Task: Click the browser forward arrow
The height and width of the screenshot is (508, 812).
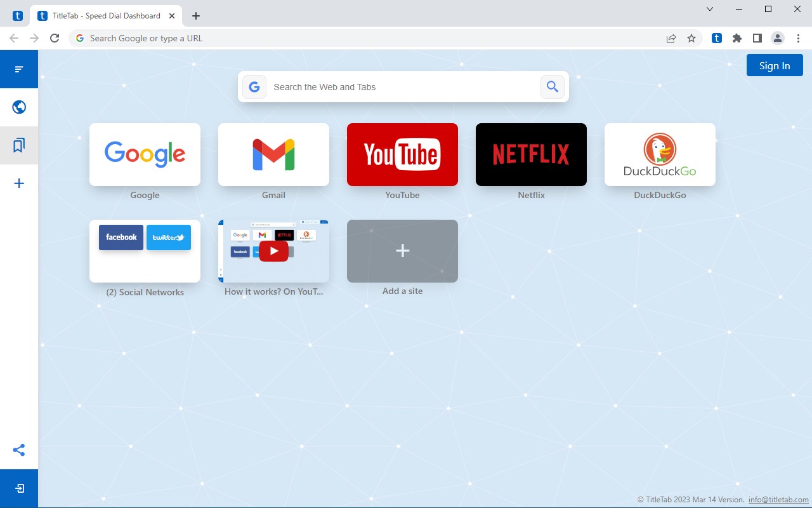Action: pos(34,38)
